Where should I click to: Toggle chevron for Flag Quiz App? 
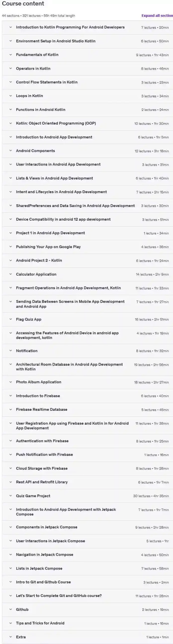pyautogui.click(x=11, y=319)
